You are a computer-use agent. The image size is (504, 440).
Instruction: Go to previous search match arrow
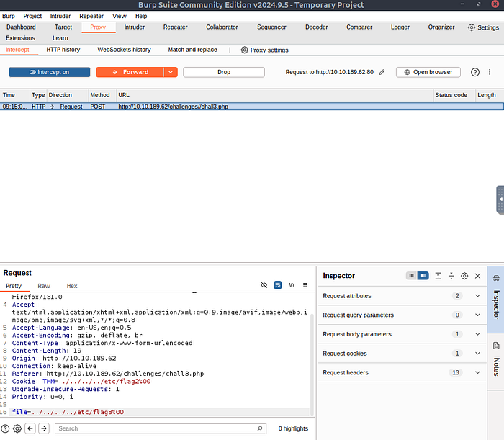click(30, 428)
